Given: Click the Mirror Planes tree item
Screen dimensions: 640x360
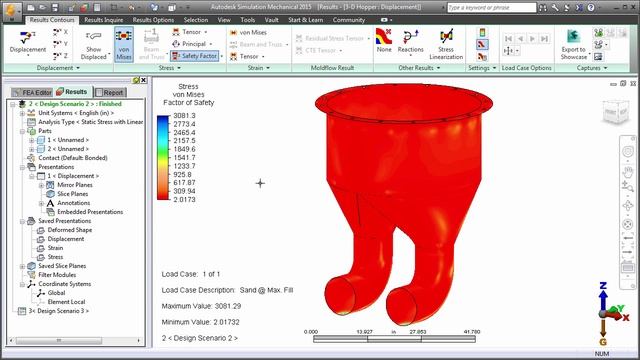Looking at the screenshot, I should click(x=75, y=185).
